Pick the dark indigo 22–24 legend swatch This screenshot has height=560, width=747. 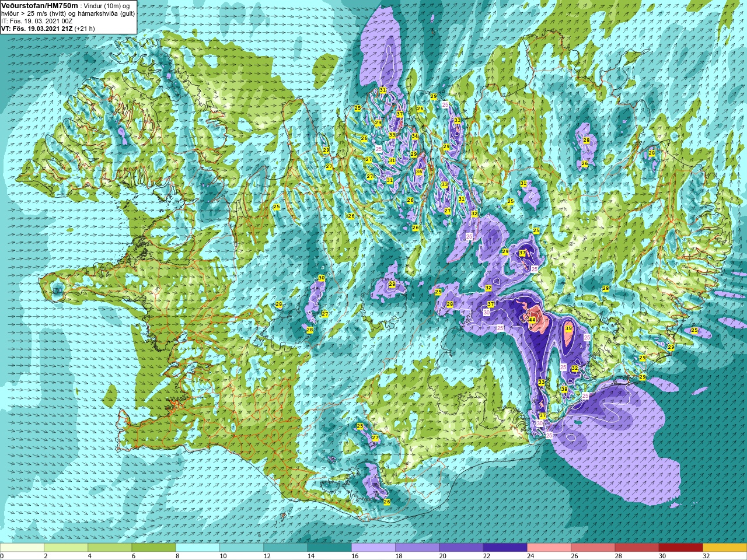point(505,548)
